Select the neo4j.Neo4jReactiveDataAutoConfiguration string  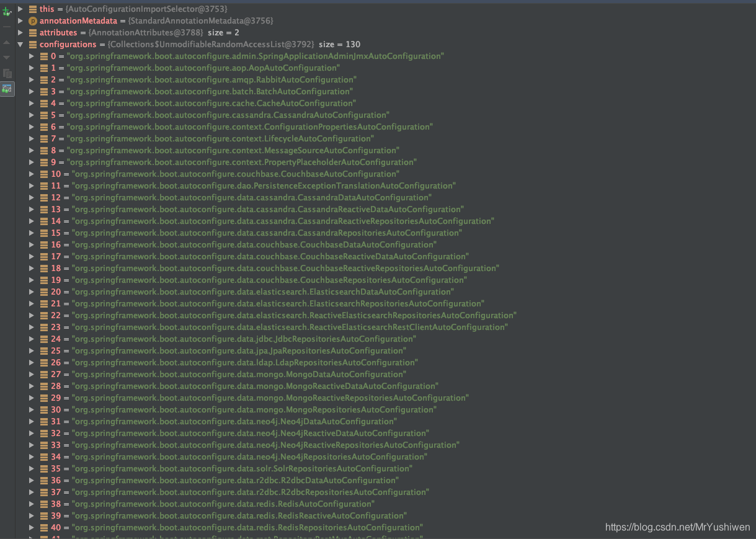click(x=251, y=434)
